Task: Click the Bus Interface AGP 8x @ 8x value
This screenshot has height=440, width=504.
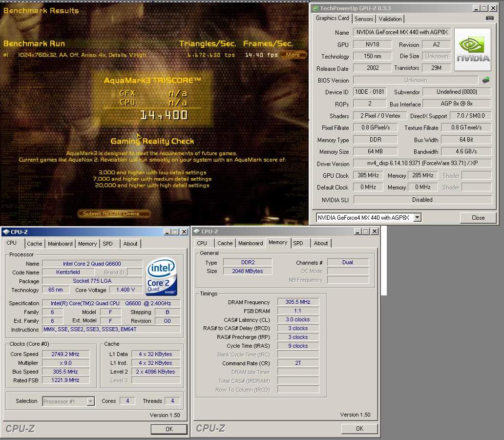Action: 457,104
